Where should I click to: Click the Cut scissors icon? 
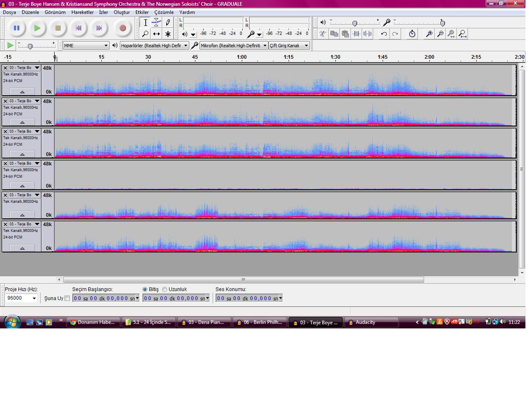[x=323, y=34]
